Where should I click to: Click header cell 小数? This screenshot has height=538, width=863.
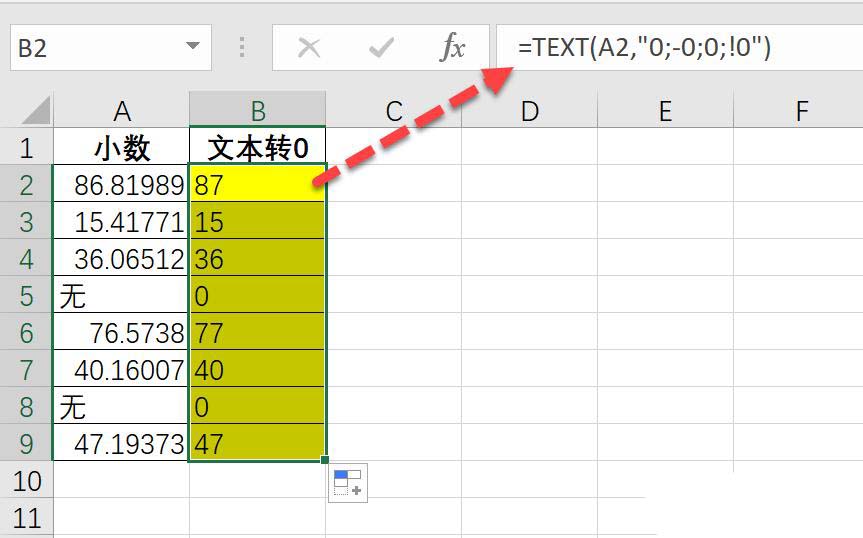121,148
